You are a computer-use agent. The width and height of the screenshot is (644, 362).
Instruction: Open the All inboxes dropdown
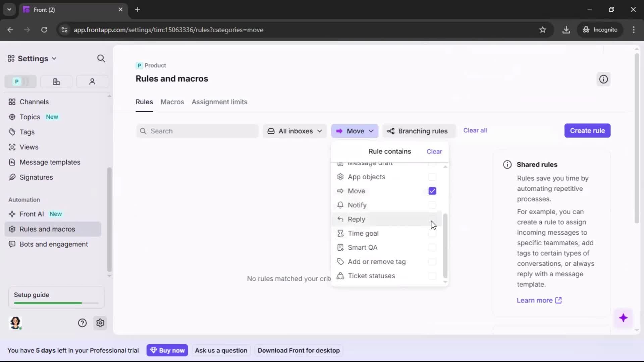tap(294, 131)
